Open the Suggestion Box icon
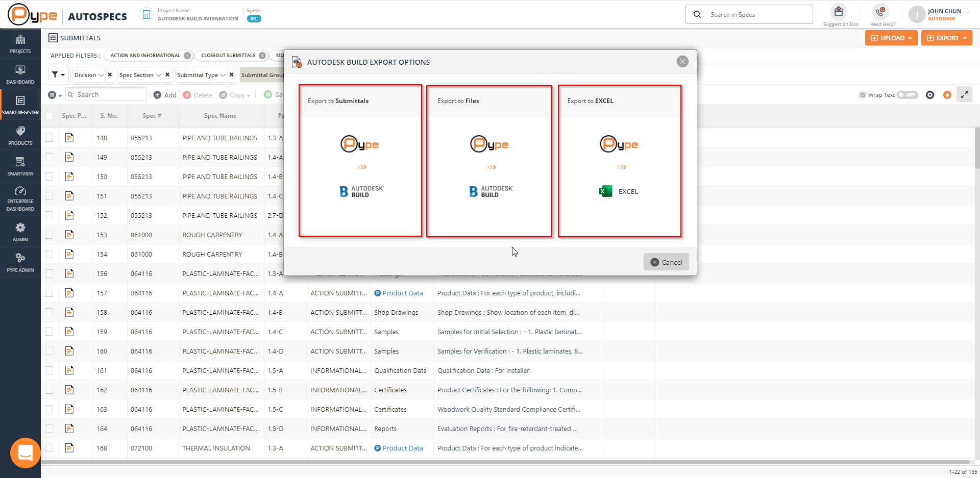Image resolution: width=980 pixels, height=478 pixels. tap(838, 12)
